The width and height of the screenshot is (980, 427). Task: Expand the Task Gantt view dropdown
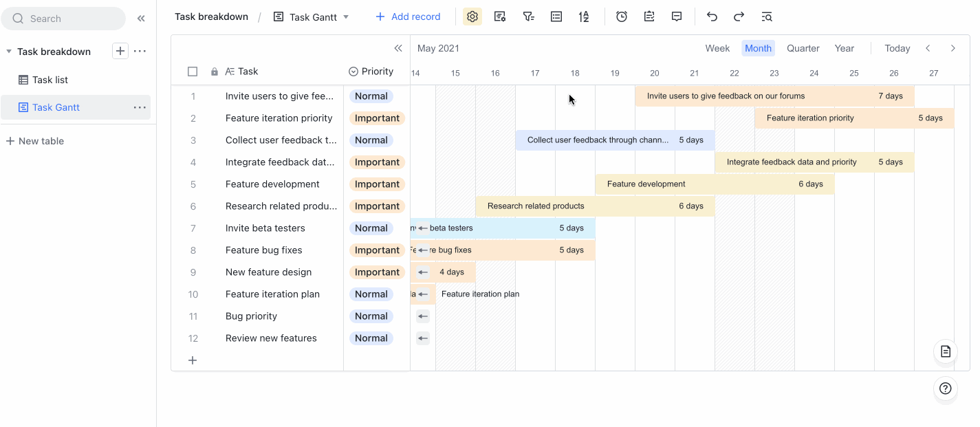click(346, 17)
